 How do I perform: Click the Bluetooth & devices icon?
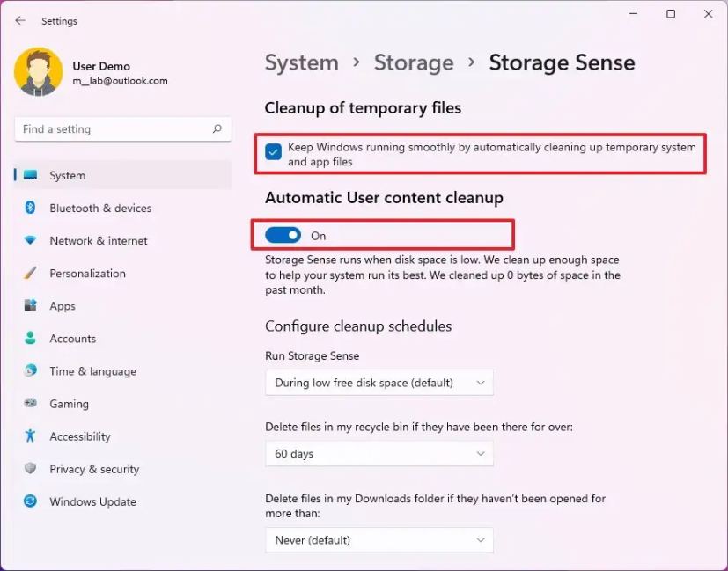[x=31, y=208]
